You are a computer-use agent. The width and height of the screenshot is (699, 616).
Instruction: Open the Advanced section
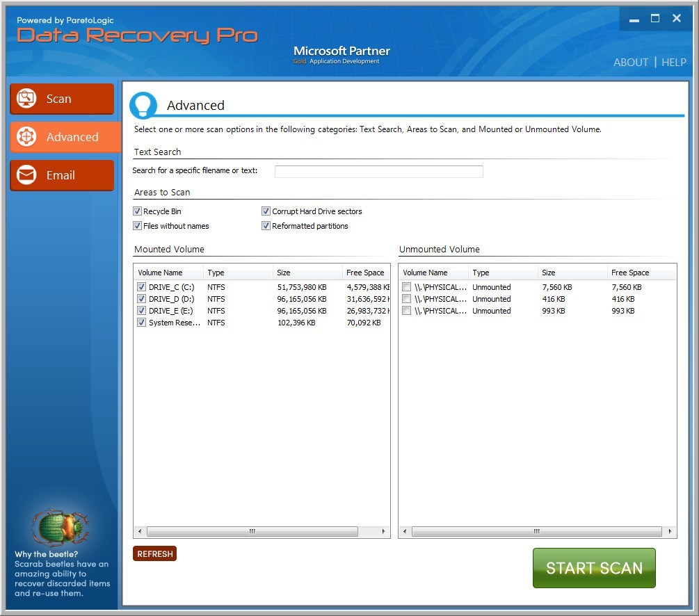pos(65,137)
